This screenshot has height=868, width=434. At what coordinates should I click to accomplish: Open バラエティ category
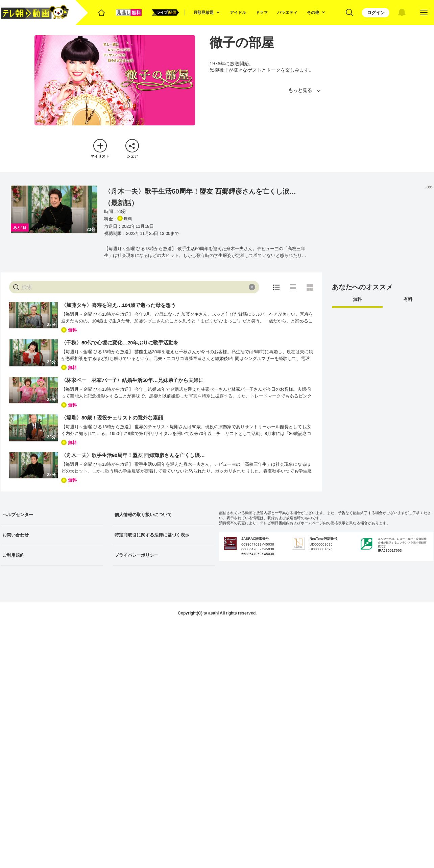tap(287, 13)
